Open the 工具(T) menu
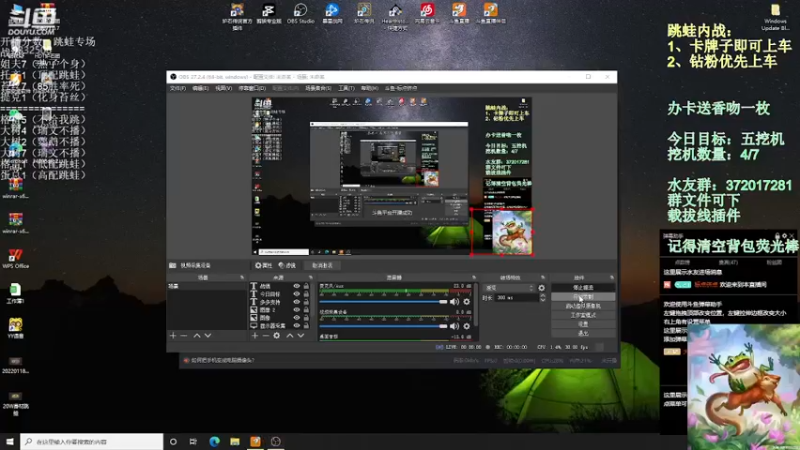The height and width of the screenshot is (450, 800). [346, 88]
